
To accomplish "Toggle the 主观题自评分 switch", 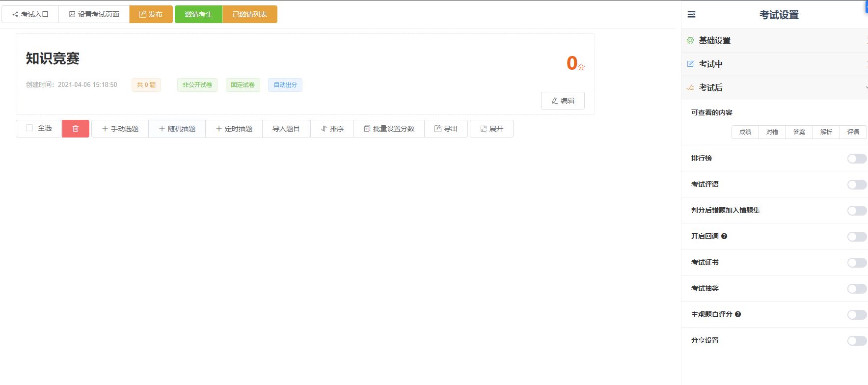I will (857, 315).
